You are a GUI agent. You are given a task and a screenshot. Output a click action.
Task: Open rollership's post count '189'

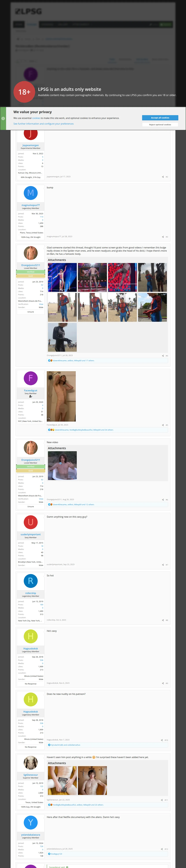pyautogui.click(x=42, y=605)
